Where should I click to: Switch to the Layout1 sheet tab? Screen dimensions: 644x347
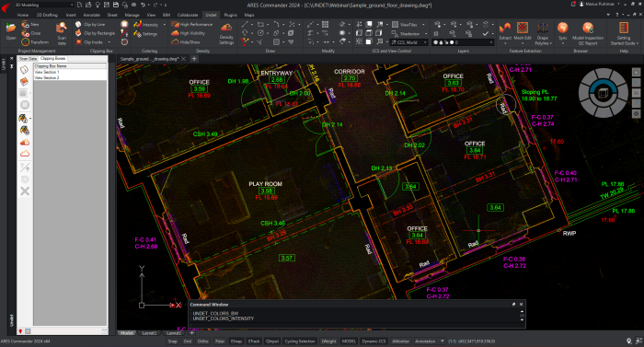149,333
